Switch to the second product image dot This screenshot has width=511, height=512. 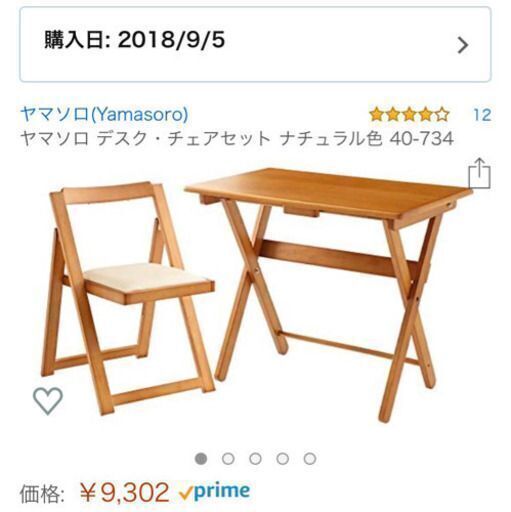click(x=228, y=459)
